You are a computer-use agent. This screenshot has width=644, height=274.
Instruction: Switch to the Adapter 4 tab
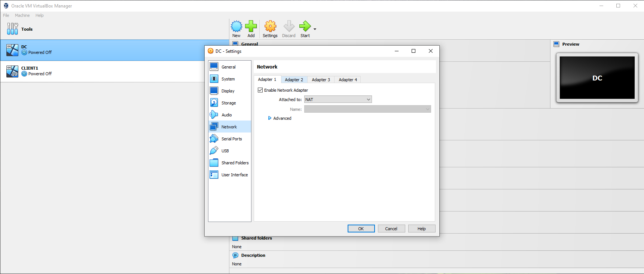(x=348, y=80)
